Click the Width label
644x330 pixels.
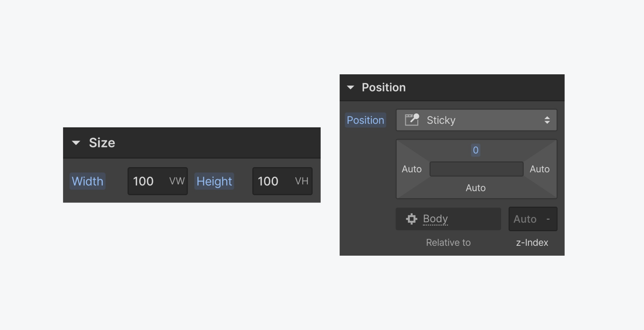coord(88,181)
